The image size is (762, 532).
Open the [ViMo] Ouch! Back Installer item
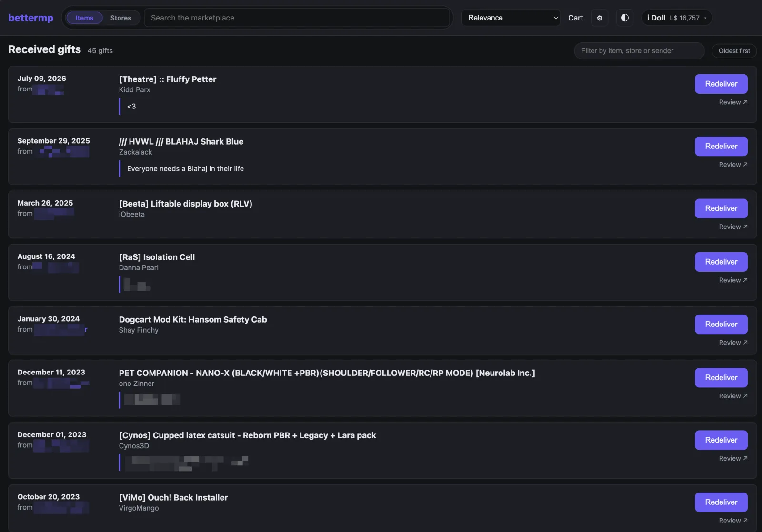[x=173, y=497]
